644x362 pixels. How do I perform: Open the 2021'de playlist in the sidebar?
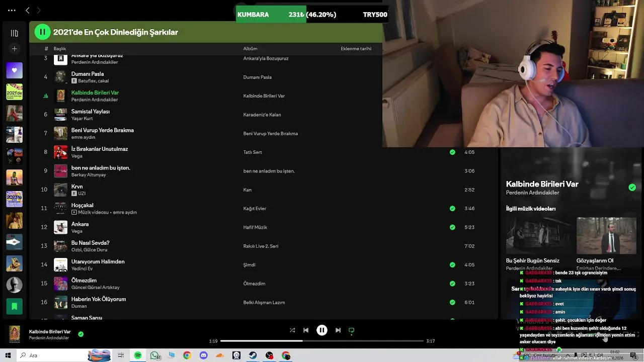coord(14,92)
